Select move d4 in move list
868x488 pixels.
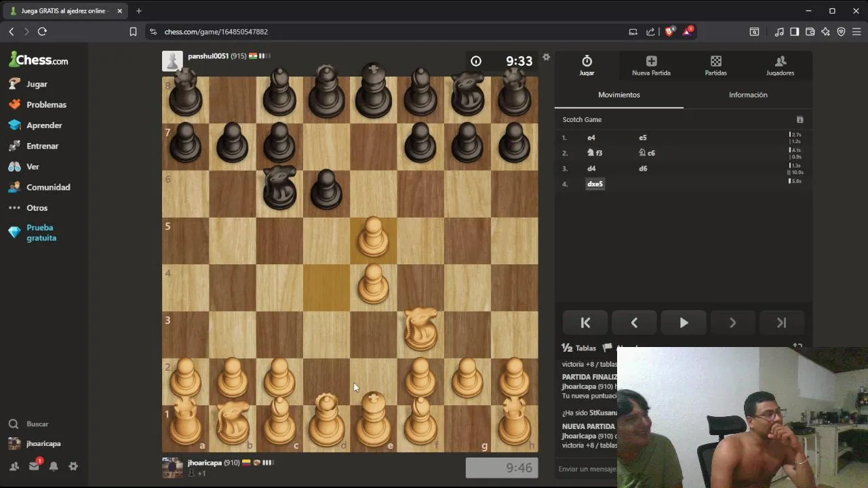point(591,169)
